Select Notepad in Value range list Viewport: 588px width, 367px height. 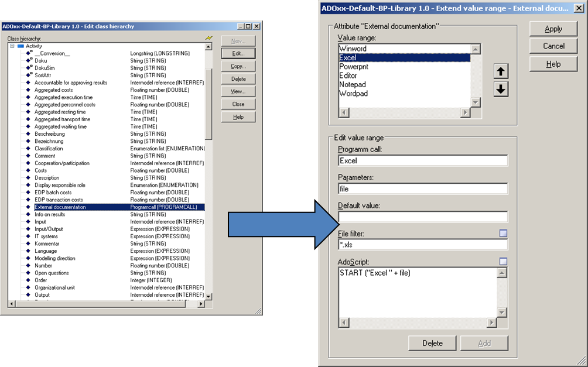[x=405, y=85]
